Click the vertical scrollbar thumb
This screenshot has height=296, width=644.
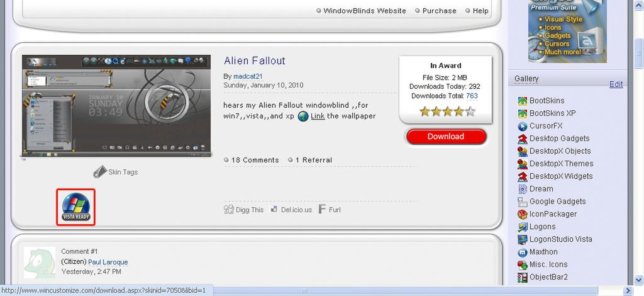click(x=639, y=53)
